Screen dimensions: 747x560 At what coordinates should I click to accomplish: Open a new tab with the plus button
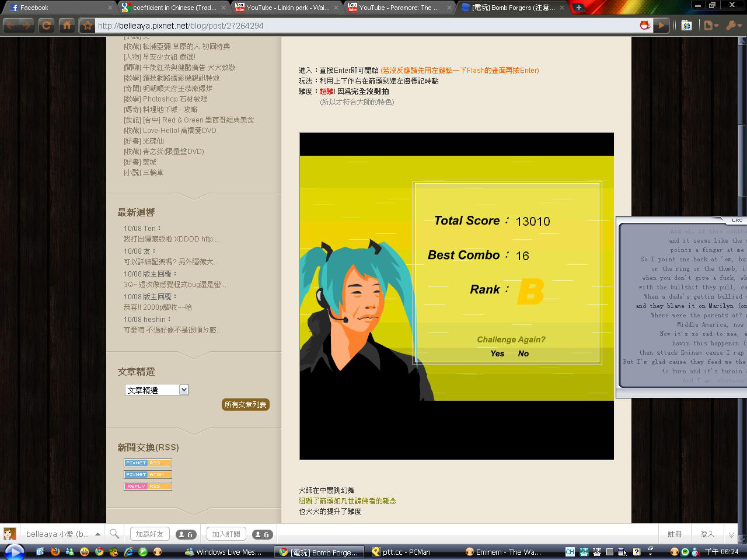click(x=578, y=8)
